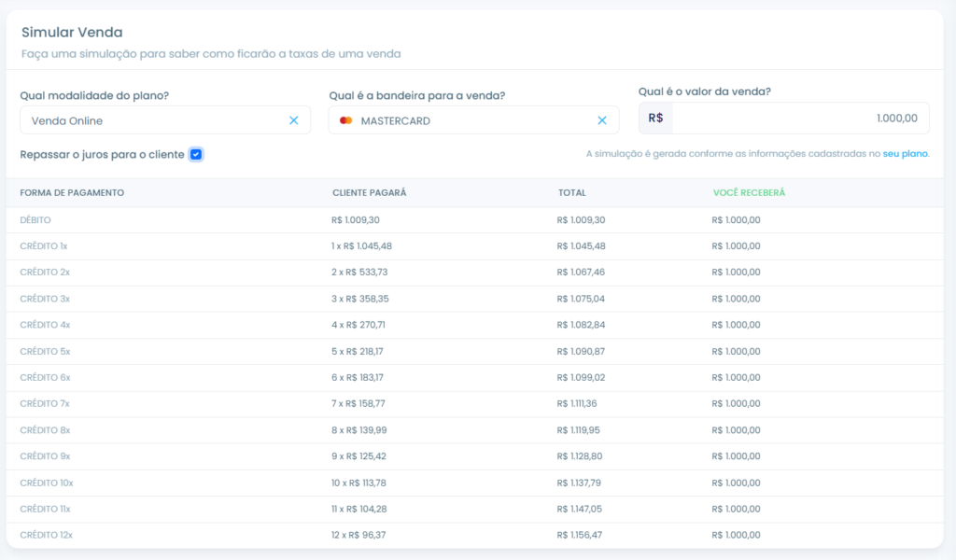
Task: Open the seu plano link
Action: click(905, 154)
